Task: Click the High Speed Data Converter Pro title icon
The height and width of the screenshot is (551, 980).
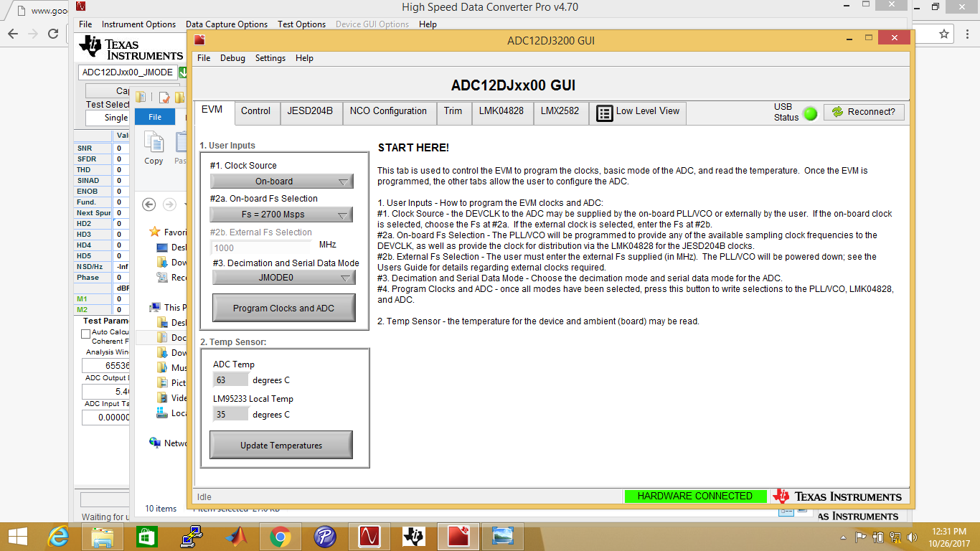Action: [x=81, y=7]
